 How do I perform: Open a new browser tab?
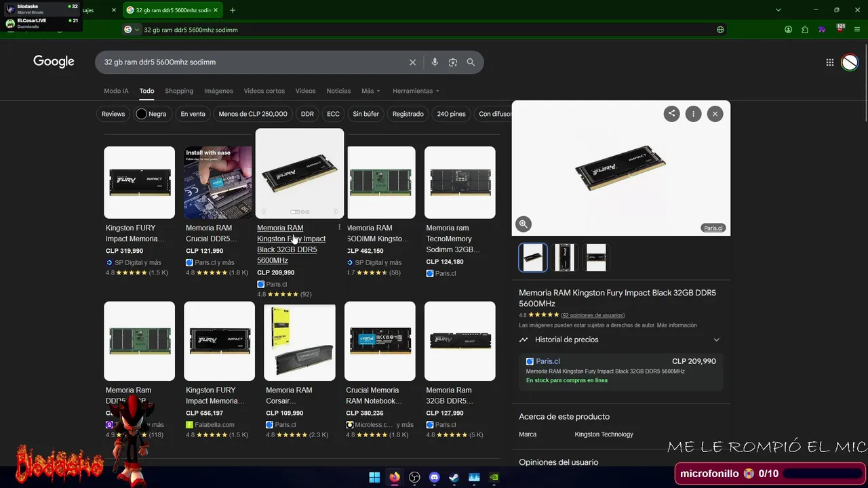point(233,10)
